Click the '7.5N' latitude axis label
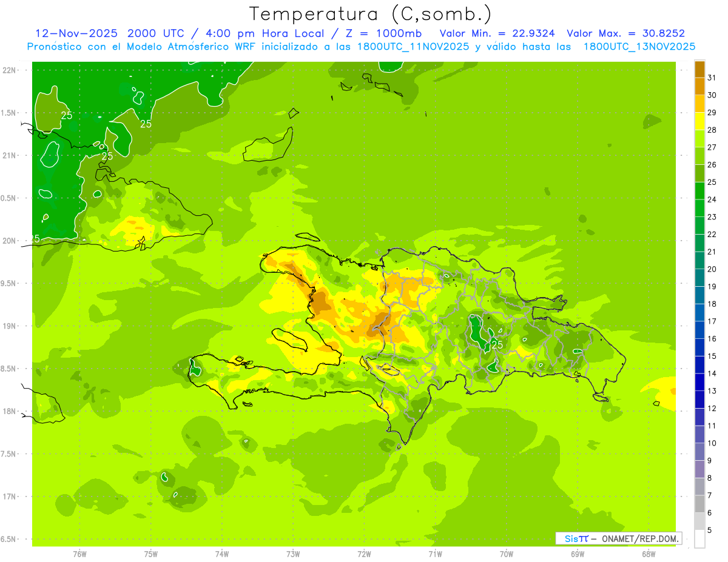Screen dimensions: 728x562 (x=9, y=454)
